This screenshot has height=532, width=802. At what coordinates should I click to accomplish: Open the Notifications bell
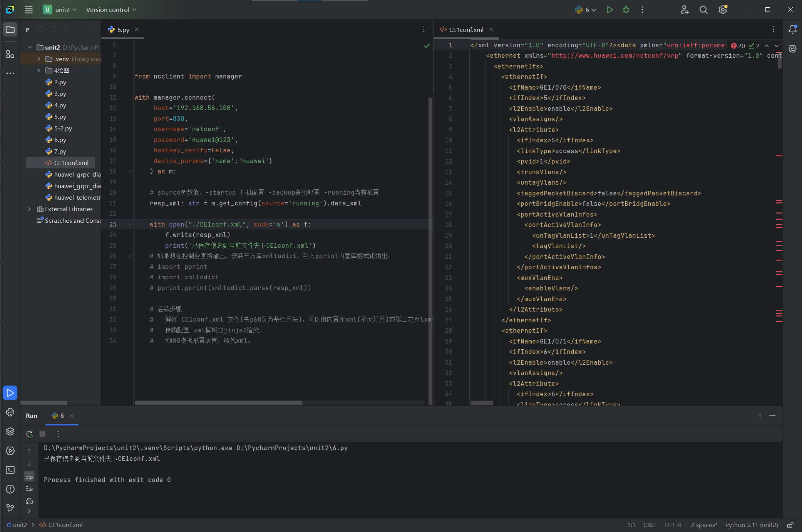(x=792, y=29)
